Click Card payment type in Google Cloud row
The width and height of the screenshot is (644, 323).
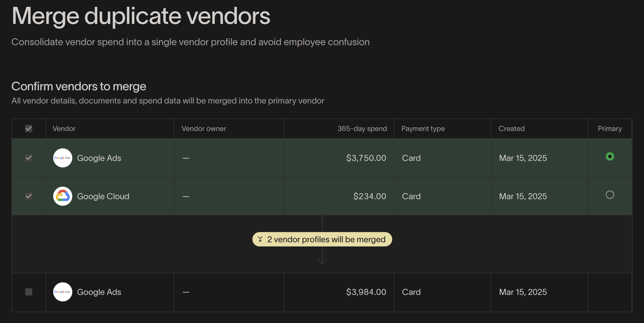(411, 196)
